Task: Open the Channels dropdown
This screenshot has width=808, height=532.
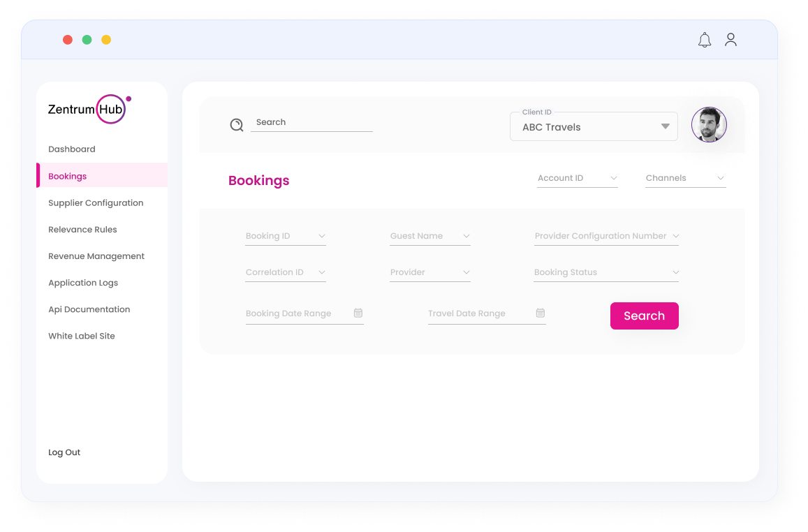Action: pos(685,178)
